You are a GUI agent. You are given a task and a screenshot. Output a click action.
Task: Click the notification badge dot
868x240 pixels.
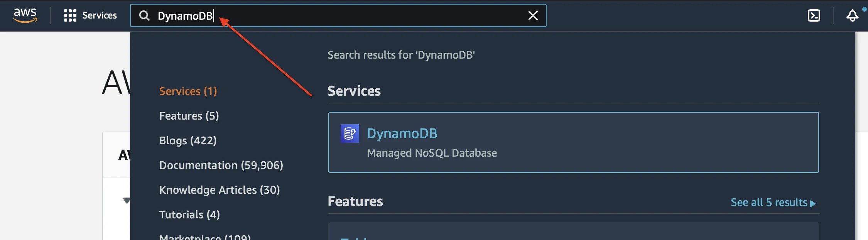[x=864, y=9]
